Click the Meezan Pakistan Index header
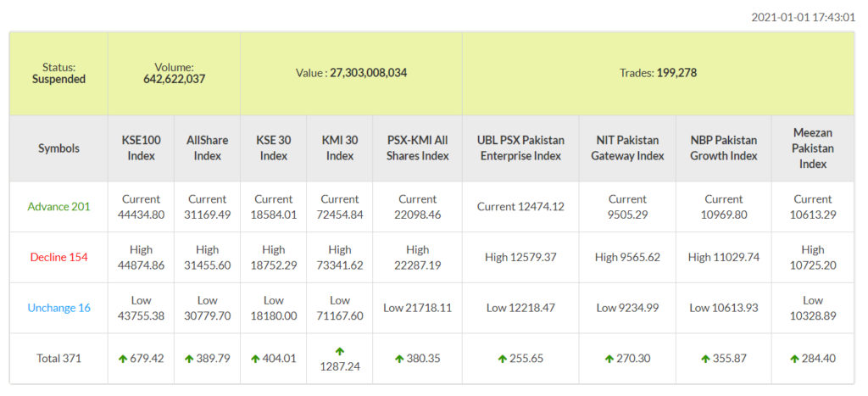868x396 pixels. pyautogui.click(x=813, y=148)
